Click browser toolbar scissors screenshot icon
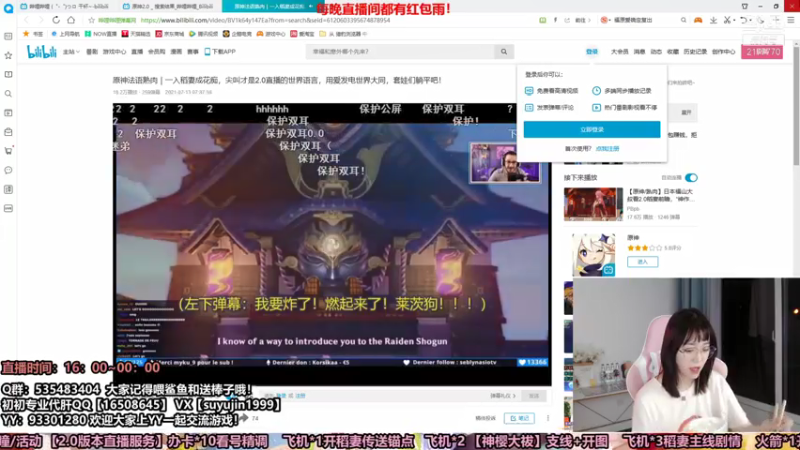 tap(727, 20)
